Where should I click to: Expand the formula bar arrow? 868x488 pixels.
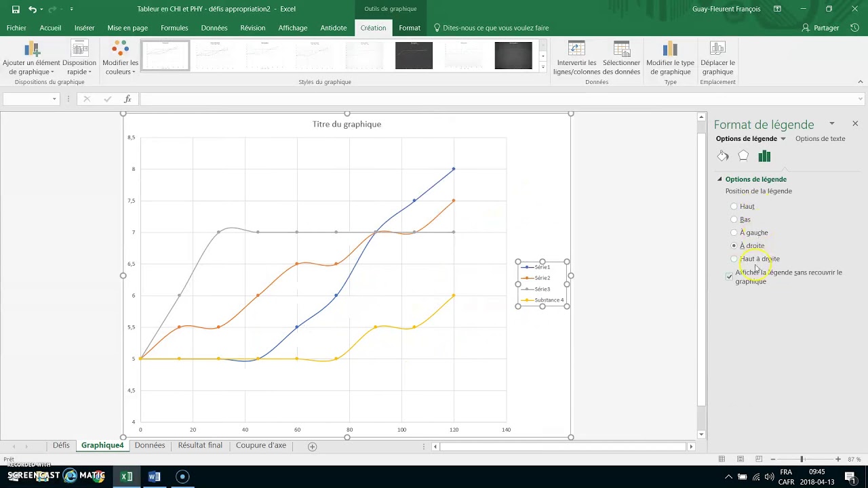click(x=861, y=99)
